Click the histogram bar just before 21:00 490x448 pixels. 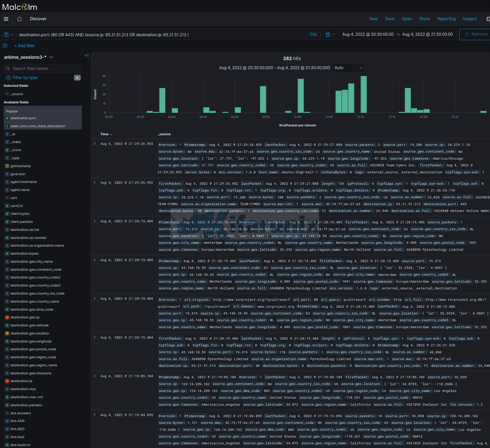288,112
